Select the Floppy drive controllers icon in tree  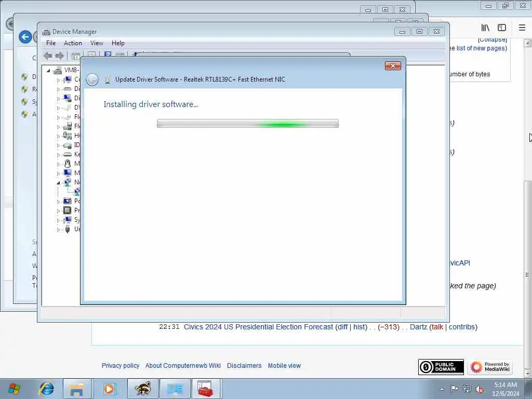68,127
